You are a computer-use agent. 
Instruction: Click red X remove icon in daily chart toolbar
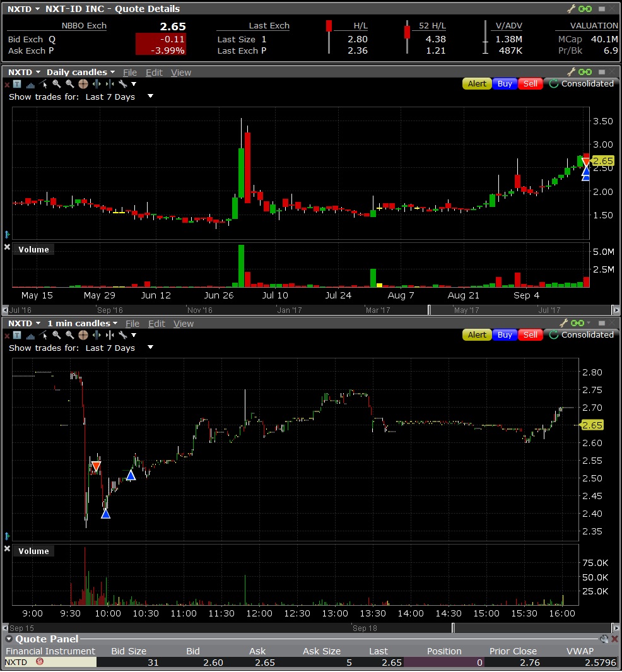[7, 85]
